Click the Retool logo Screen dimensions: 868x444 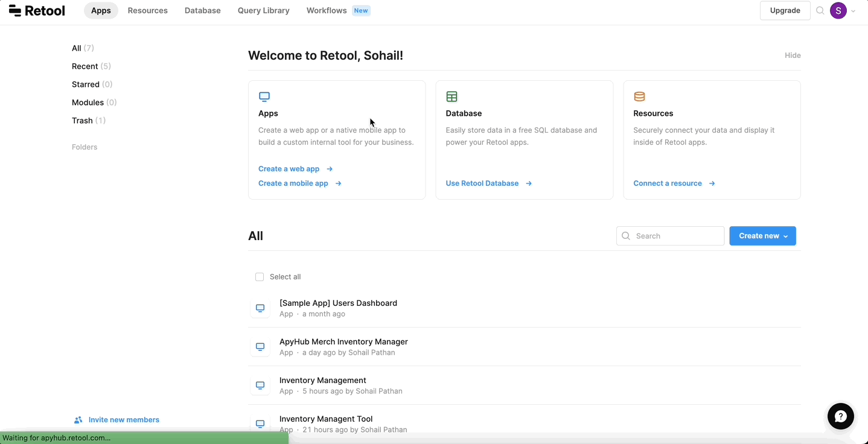(x=37, y=10)
